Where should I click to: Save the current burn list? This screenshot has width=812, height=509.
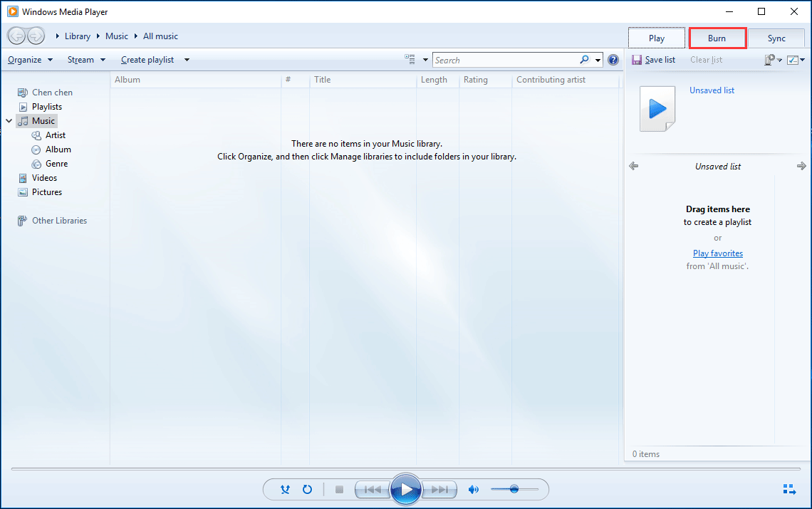point(653,59)
